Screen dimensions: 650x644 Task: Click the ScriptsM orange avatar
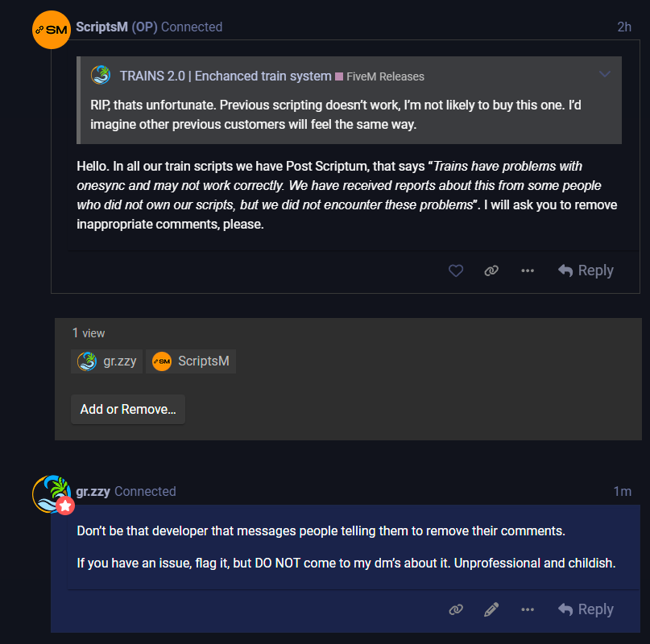point(52,31)
